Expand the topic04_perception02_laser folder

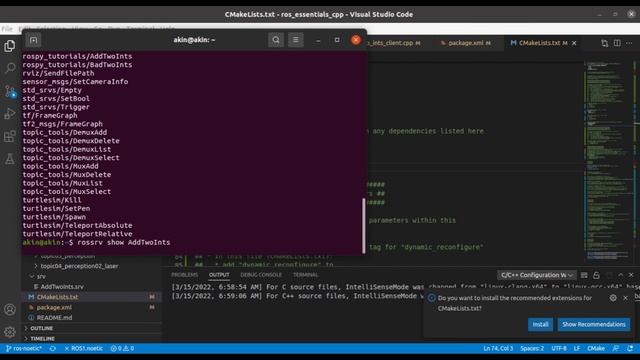79,266
